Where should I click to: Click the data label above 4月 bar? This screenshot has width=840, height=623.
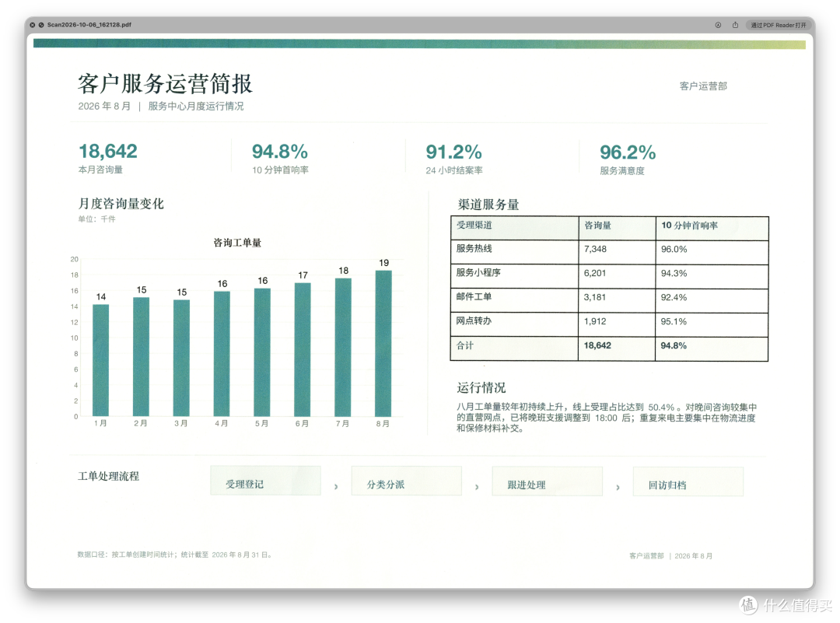point(222,283)
